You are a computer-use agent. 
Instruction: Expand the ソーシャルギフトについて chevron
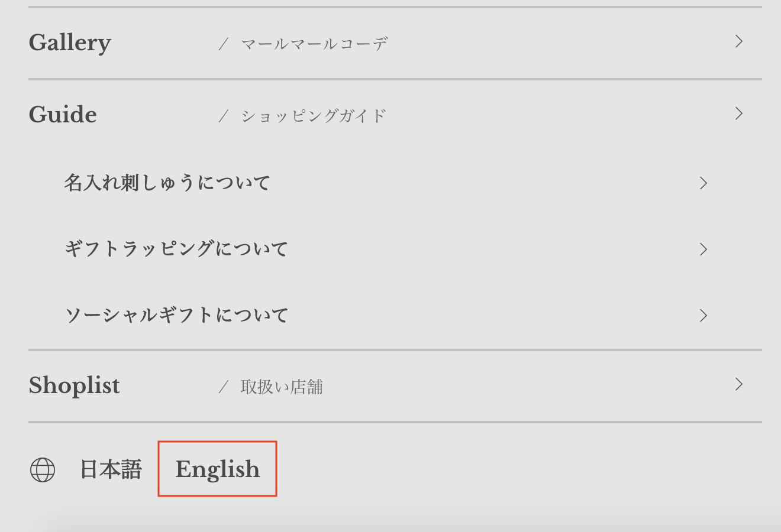tap(703, 316)
